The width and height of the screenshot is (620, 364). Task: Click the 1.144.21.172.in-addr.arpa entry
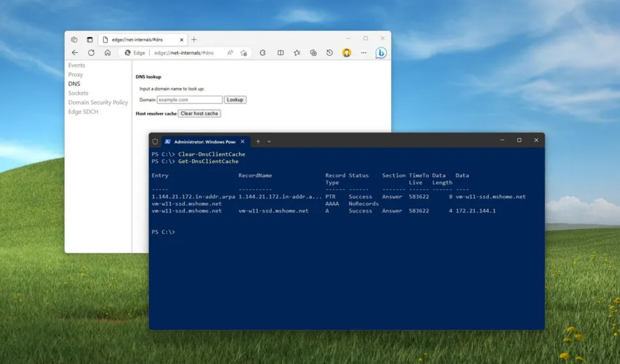tap(193, 197)
